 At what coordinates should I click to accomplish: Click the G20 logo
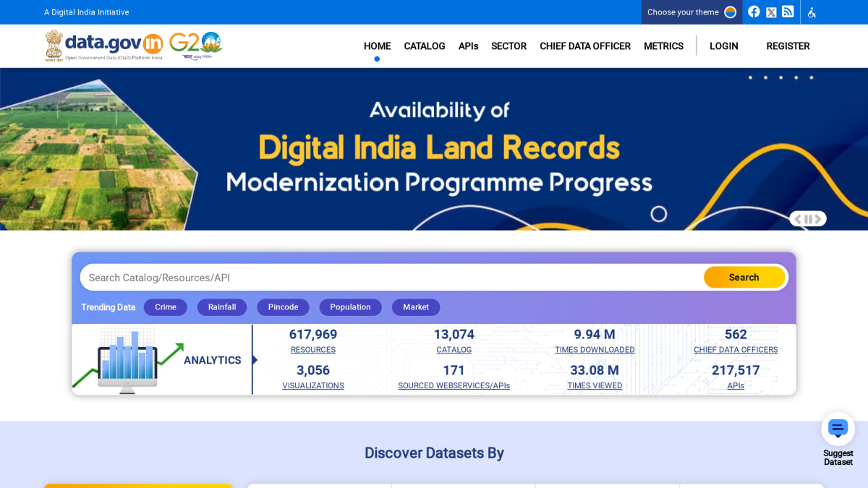point(195,46)
